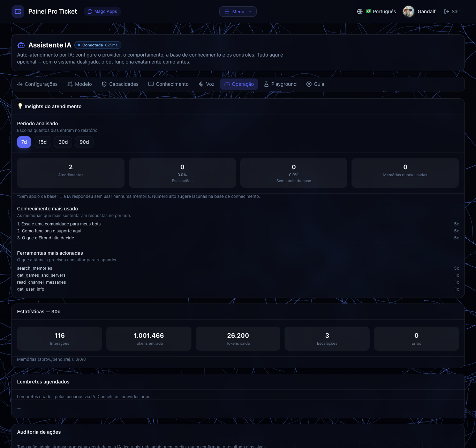Switch to the Voz tab
This screenshot has width=476, height=448.
(x=206, y=84)
